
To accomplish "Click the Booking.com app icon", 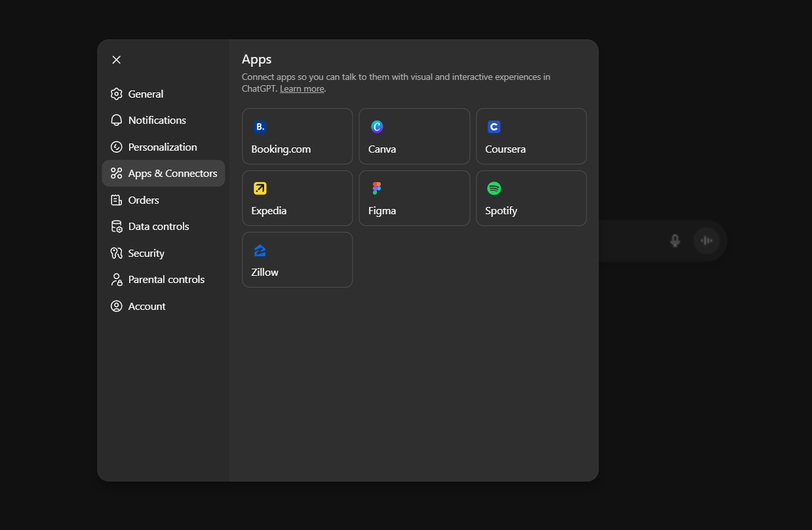I will (260, 127).
